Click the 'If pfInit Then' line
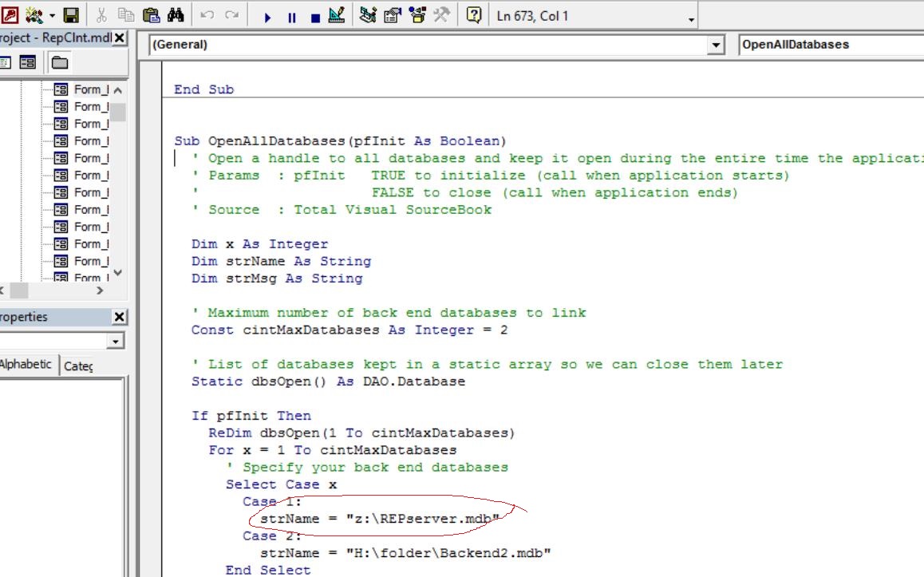Viewport: 924px width, 577px height. click(x=251, y=416)
